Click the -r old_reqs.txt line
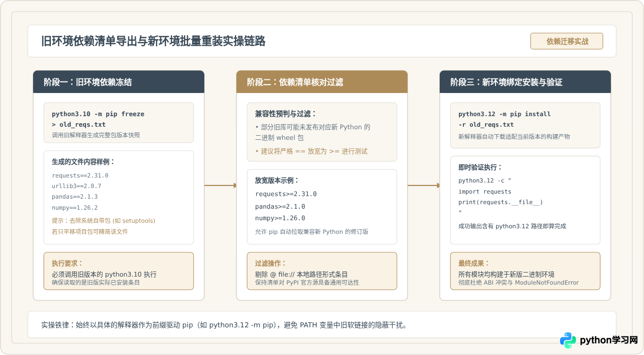Image resolution: width=644 pixels, height=355 pixels. coord(486,125)
